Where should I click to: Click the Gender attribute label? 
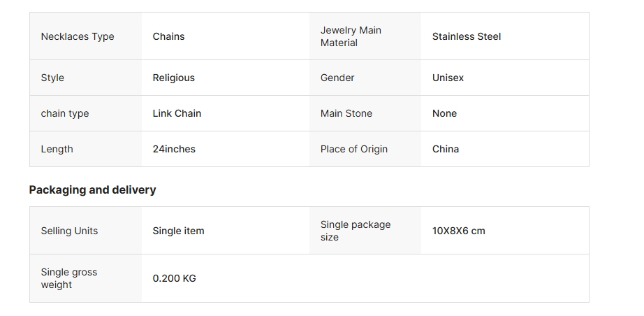pyautogui.click(x=337, y=78)
